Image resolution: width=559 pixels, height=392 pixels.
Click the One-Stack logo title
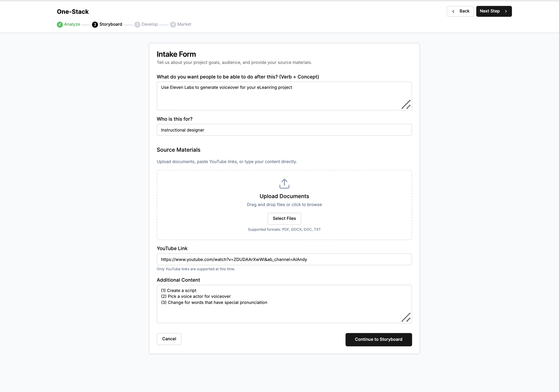pos(73,12)
